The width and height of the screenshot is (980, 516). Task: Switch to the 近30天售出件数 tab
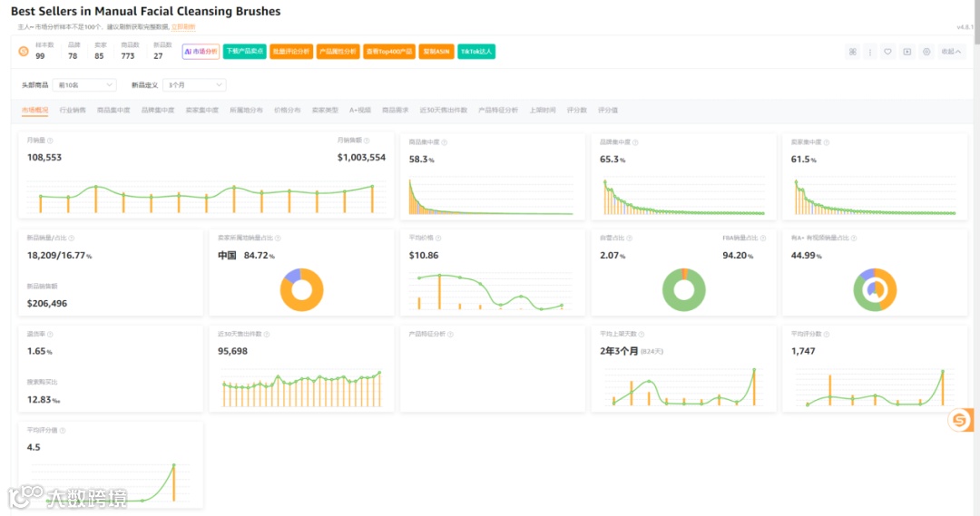click(443, 110)
